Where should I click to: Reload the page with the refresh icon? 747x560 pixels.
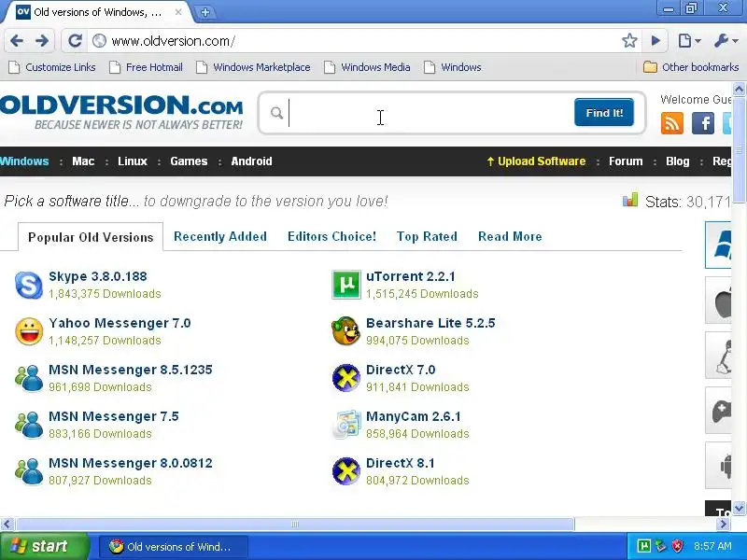[x=75, y=41]
